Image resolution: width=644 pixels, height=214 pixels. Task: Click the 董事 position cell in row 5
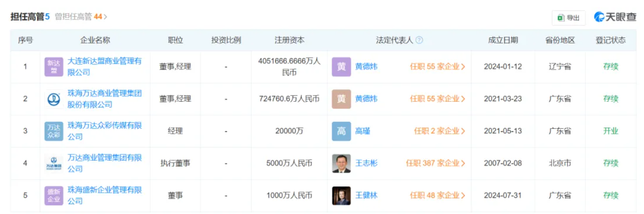click(x=176, y=196)
